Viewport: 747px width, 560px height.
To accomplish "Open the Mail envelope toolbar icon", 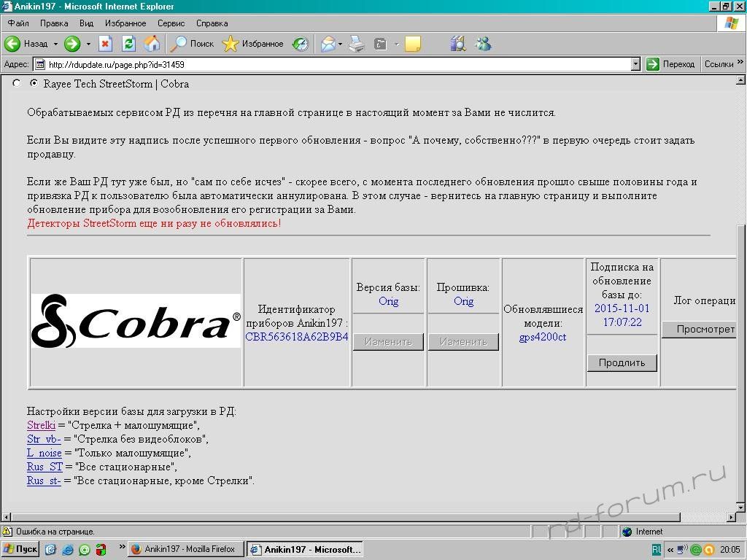I will pyautogui.click(x=328, y=44).
